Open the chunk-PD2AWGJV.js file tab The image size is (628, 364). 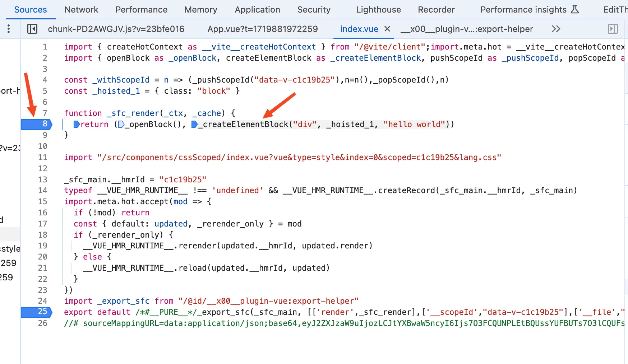tap(116, 29)
